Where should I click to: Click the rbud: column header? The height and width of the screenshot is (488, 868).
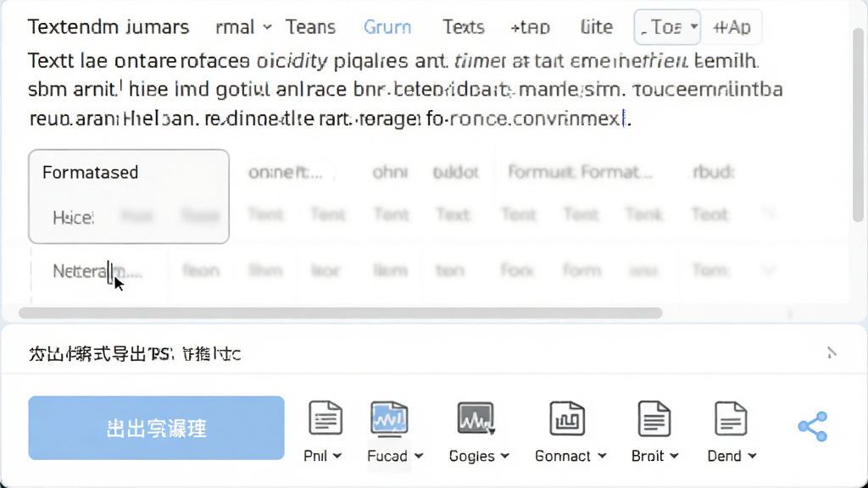pyautogui.click(x=713, y=172)
